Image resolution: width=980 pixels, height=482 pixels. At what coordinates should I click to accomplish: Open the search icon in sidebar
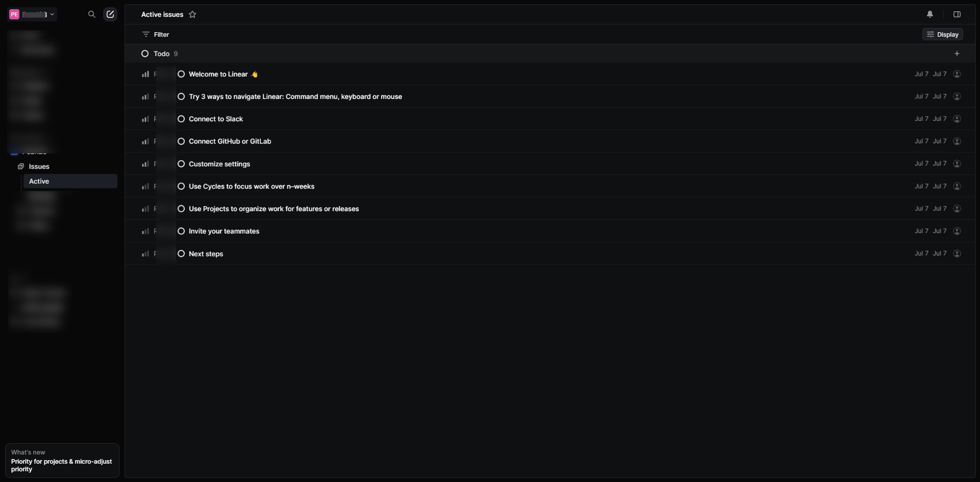click(92, 14)
